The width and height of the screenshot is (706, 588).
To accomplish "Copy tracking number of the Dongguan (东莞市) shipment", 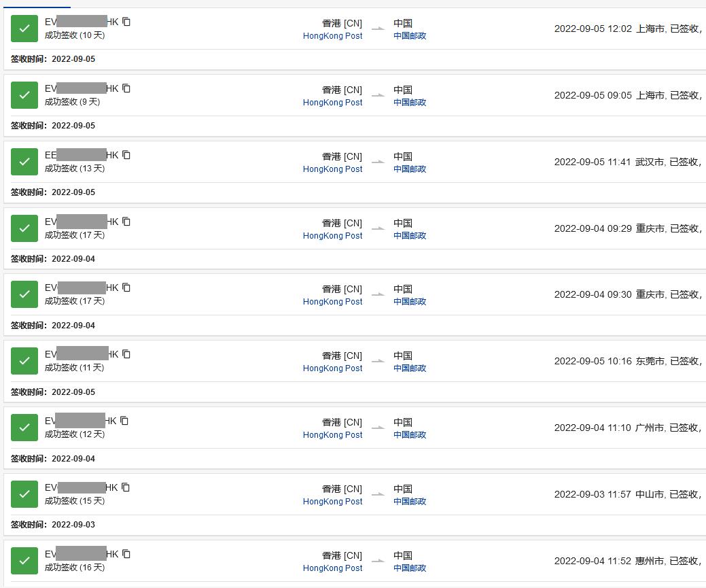I will pos(126,354).
